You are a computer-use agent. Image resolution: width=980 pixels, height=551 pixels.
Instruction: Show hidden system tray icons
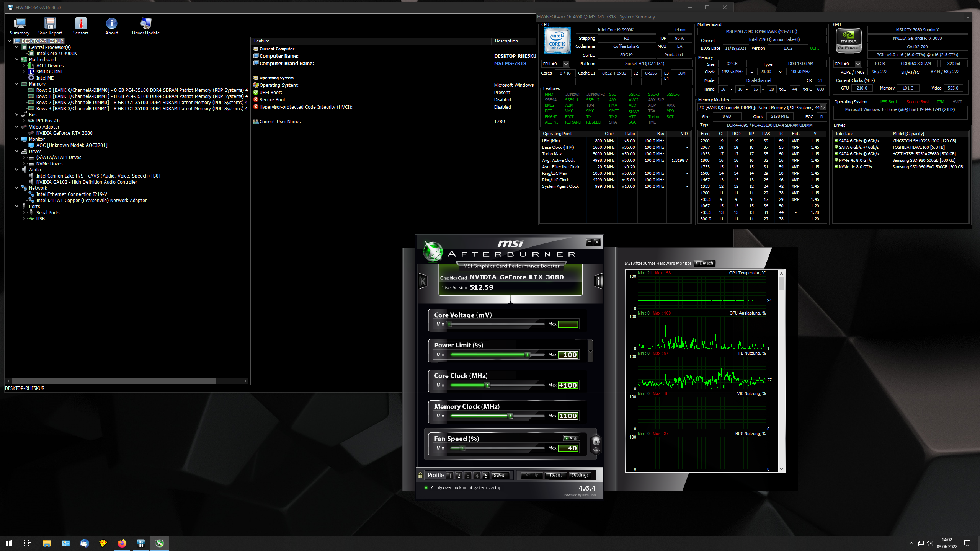(x=911, y=543)
